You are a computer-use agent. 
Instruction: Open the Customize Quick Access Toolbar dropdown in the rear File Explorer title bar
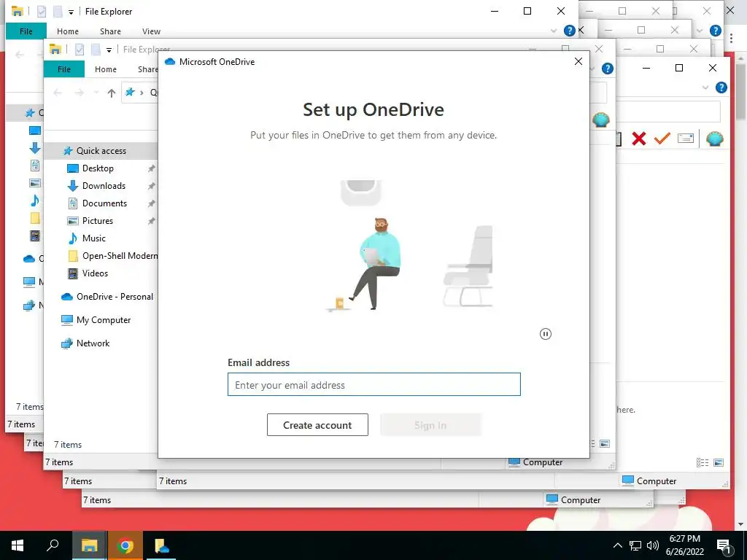(71, 12)
